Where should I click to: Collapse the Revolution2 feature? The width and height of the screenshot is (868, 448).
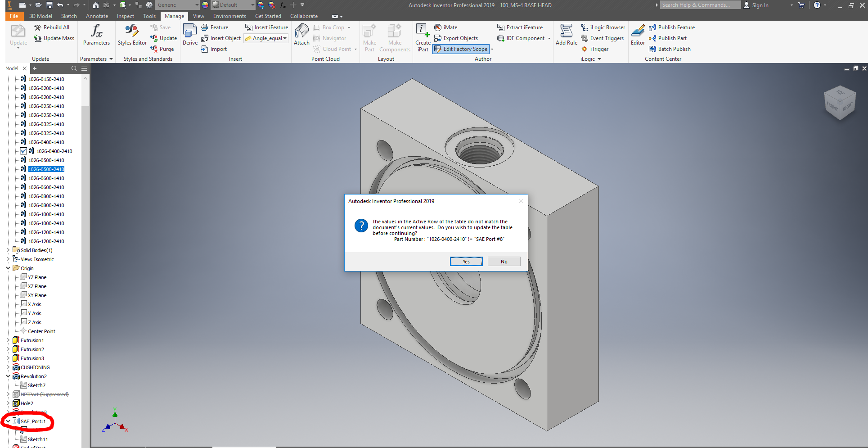coord(8,376)
